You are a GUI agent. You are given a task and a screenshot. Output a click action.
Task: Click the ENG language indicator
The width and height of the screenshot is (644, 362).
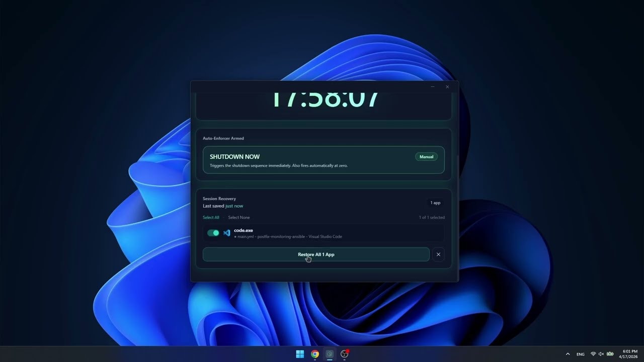coord(581,354)
